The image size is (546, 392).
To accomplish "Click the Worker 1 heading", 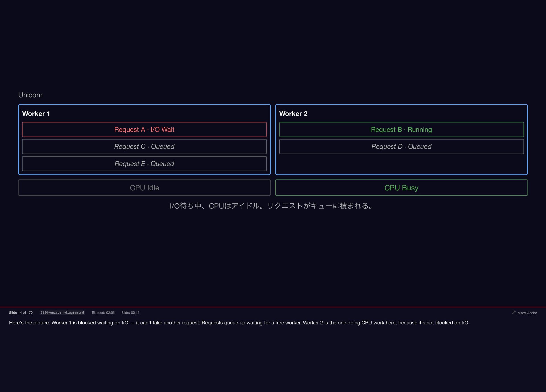I will click(x=36, y=114).
